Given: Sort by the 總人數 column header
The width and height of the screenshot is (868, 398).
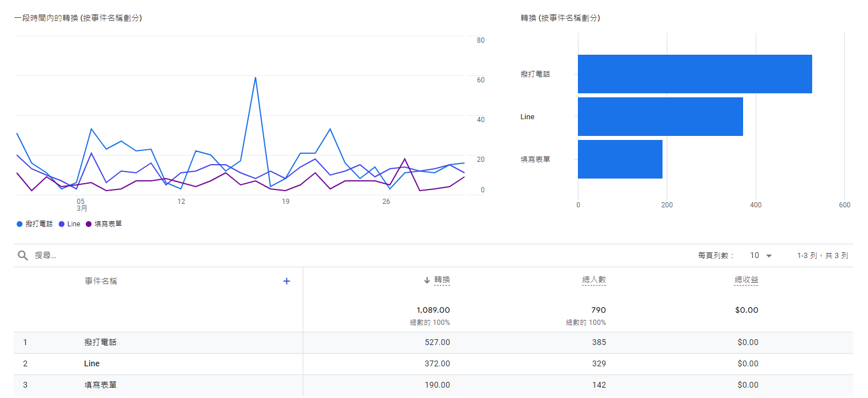Looking at the screenshot, I should point(594,281).
